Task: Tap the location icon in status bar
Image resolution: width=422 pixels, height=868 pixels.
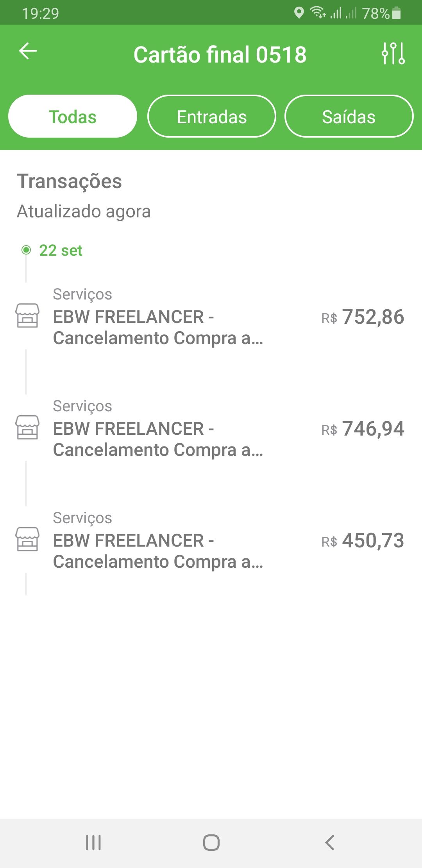Action: point(299,13)
